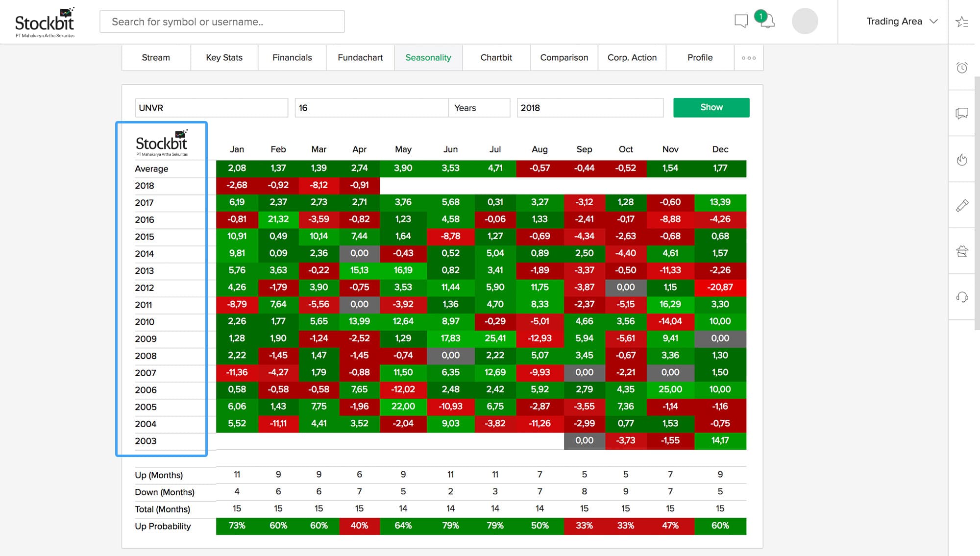The height and width of the screenshot is (556, 980).
Task: Expand the Trading Area dropdown
Action: pos(902,21)
